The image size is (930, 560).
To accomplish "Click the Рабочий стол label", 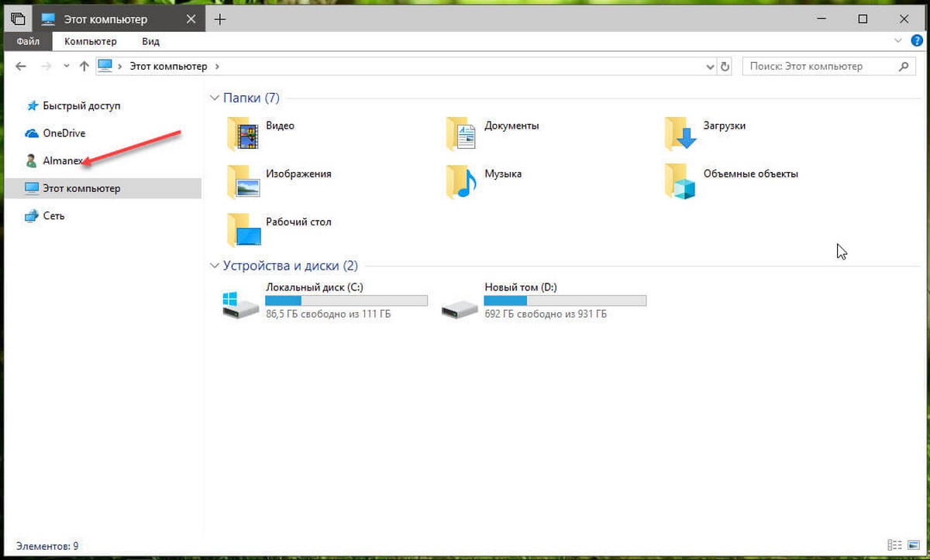I will (x=298, y=222).
